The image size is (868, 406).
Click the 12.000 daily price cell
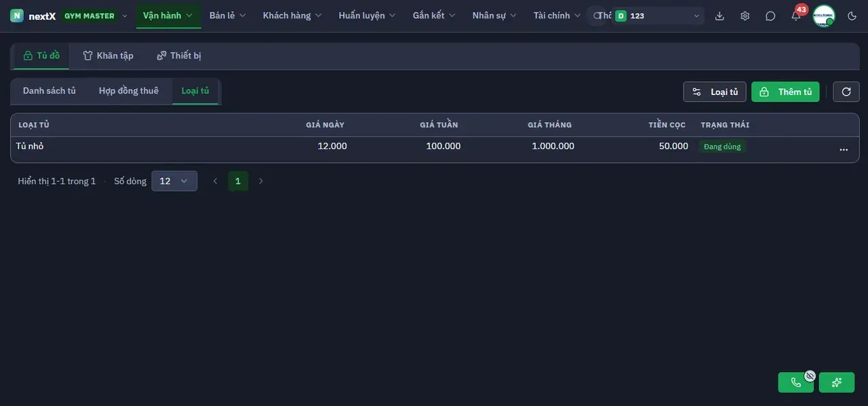(332, 146)
